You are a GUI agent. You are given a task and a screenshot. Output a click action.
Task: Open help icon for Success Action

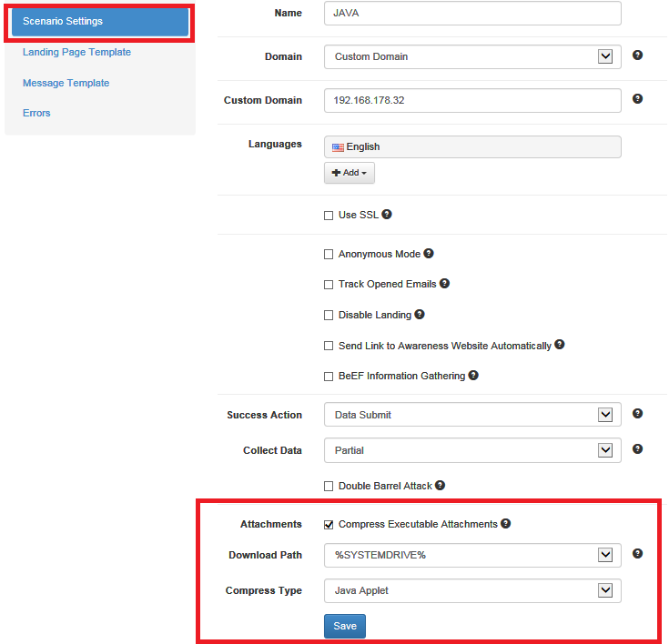point(637,413)
